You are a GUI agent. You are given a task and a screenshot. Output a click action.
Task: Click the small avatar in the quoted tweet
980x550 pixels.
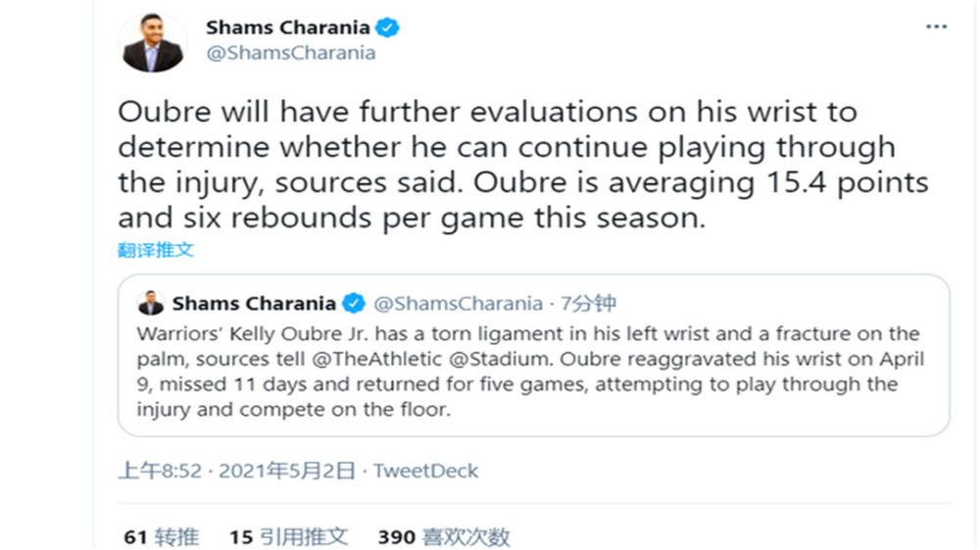151,304
